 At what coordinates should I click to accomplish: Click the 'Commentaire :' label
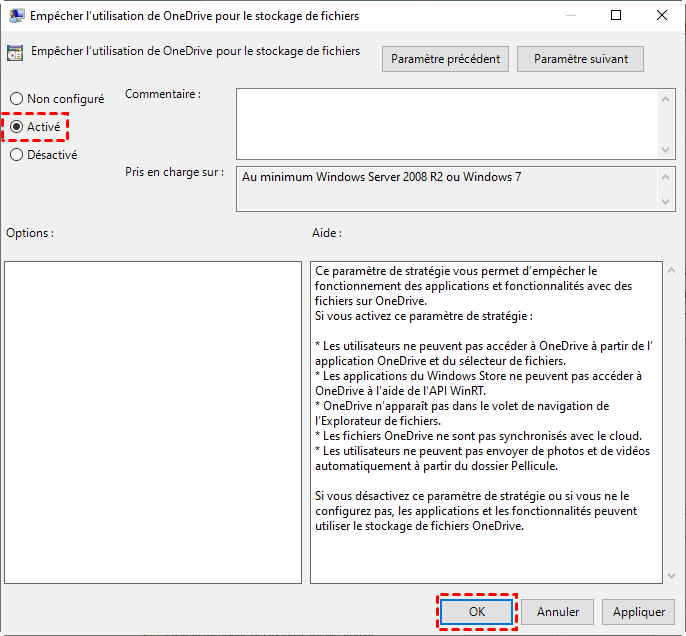coord(163,94)
